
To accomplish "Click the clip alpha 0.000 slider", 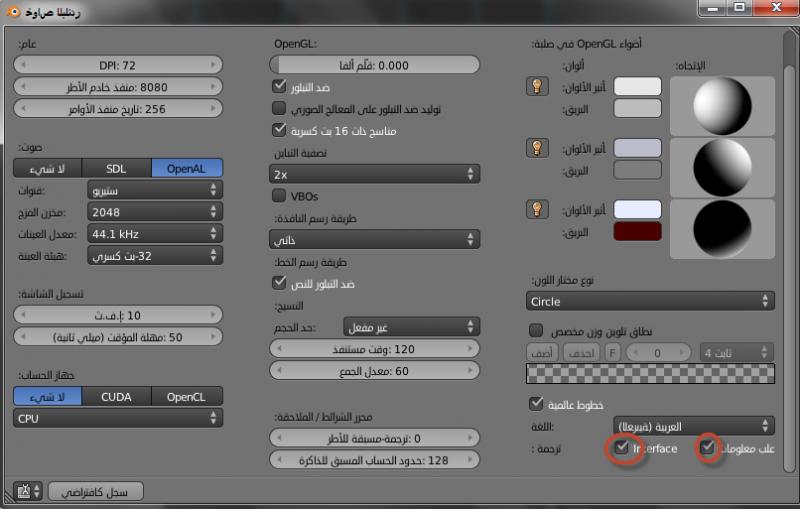I will tap(374, 65).
